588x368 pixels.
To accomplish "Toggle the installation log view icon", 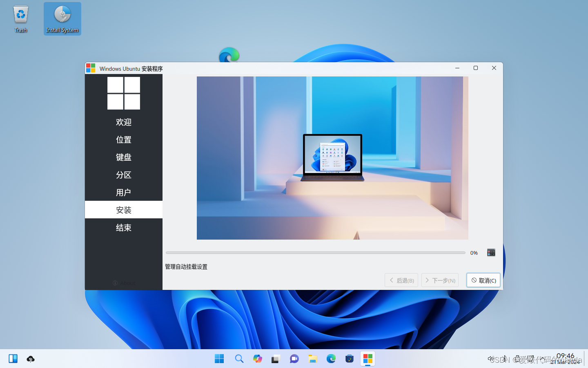I will [x=491, y=253].
